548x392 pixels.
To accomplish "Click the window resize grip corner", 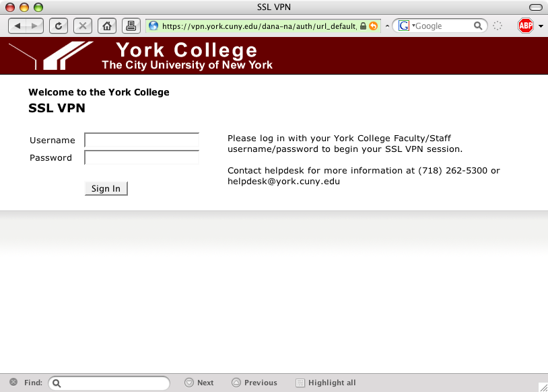I will (x=543, y=387).
